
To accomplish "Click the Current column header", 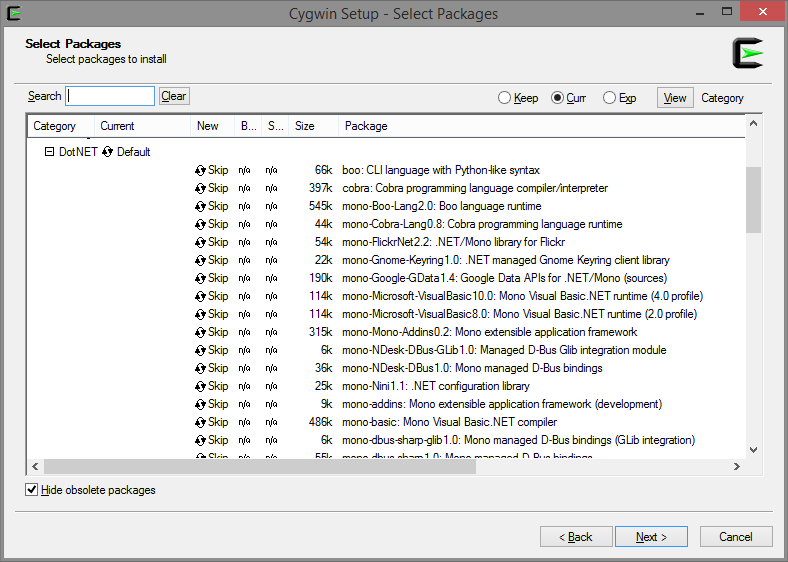I will coord(142,126).
